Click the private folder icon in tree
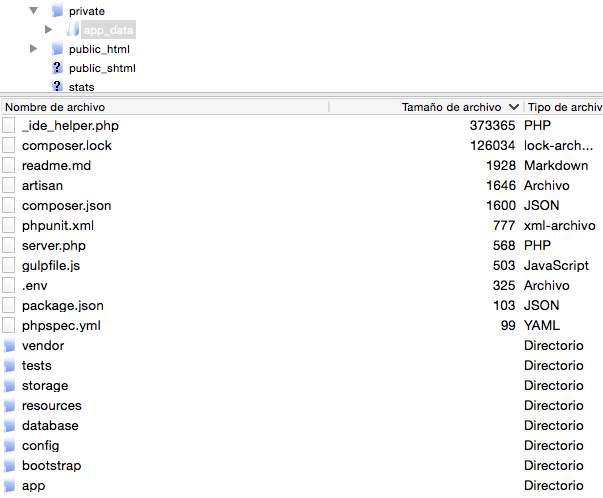The image size is (603, 498). (x=57, y=10)
